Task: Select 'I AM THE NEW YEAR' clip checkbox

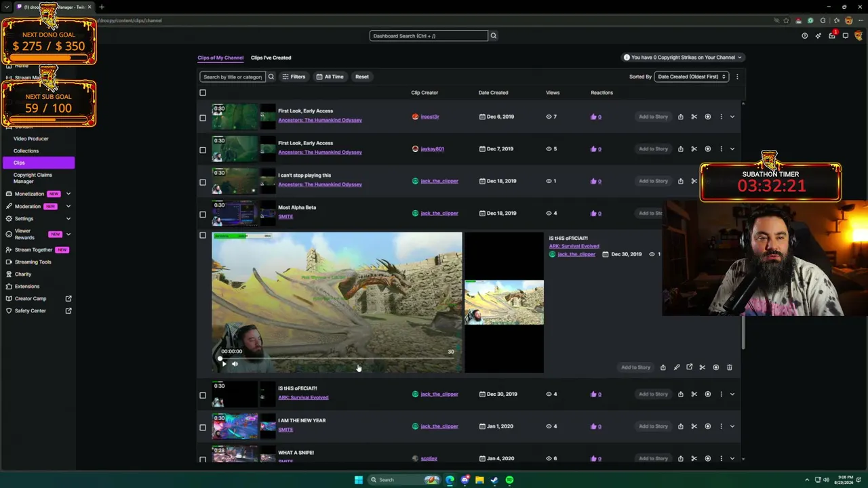Action: (x=203, y=428)
